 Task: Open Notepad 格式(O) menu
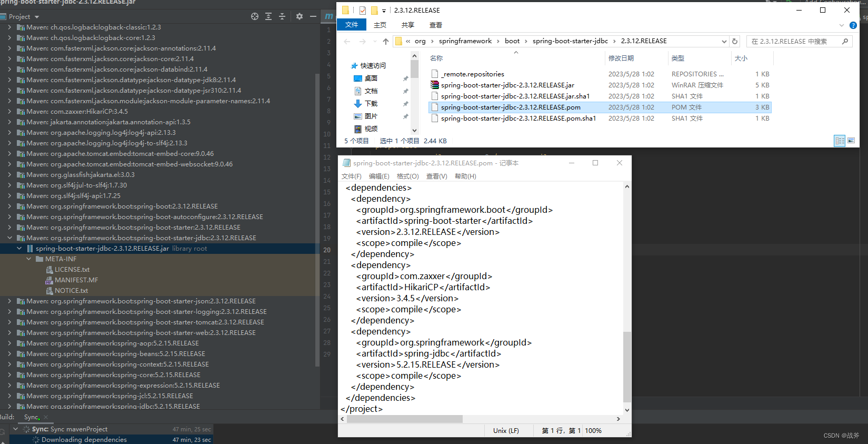[x=408, y=176]
